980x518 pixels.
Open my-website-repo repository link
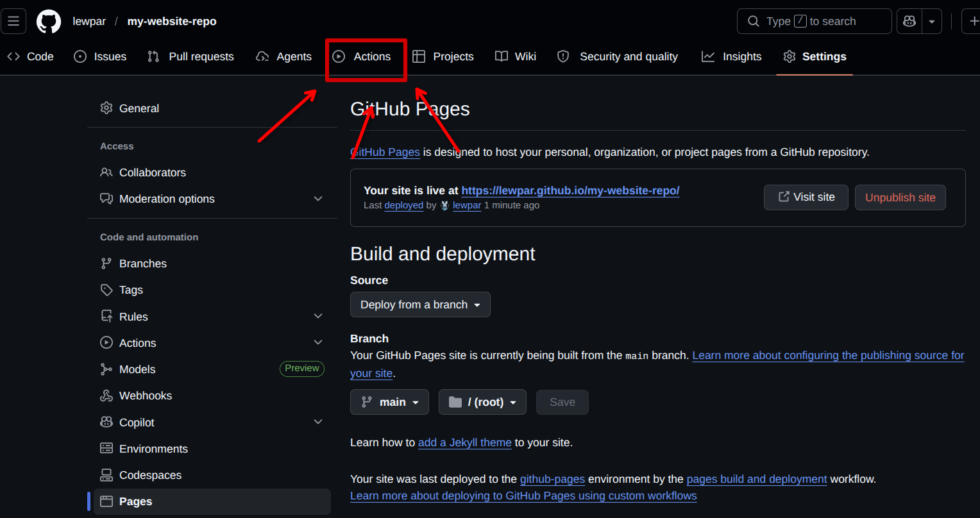tap(172, 21)
